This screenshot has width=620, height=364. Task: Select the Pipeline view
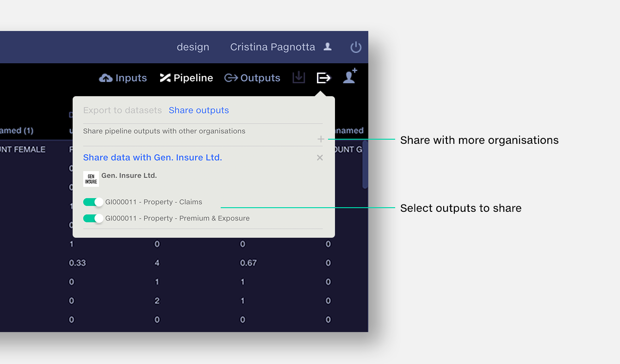point(186,78)
